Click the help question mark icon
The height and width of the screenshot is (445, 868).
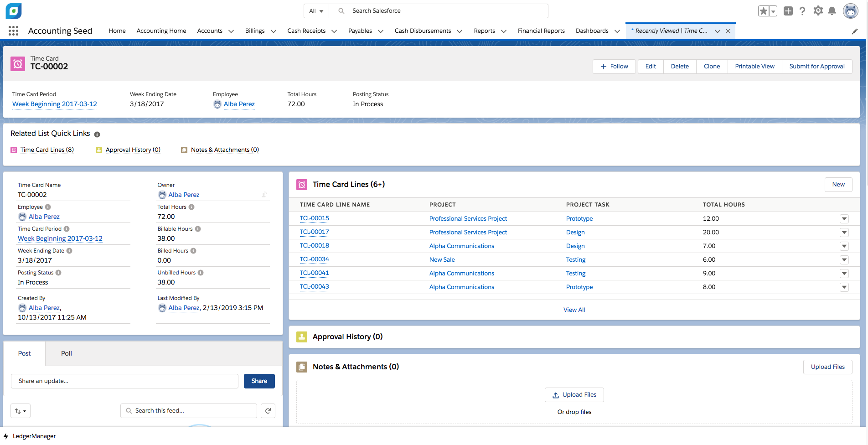[x=802, y=10]
